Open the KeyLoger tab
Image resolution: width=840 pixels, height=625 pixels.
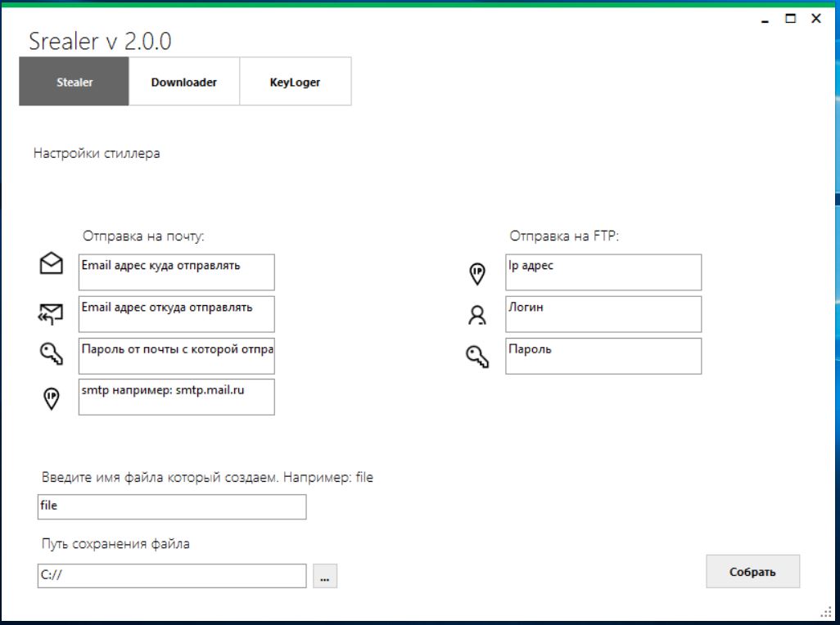coord(295,82)
